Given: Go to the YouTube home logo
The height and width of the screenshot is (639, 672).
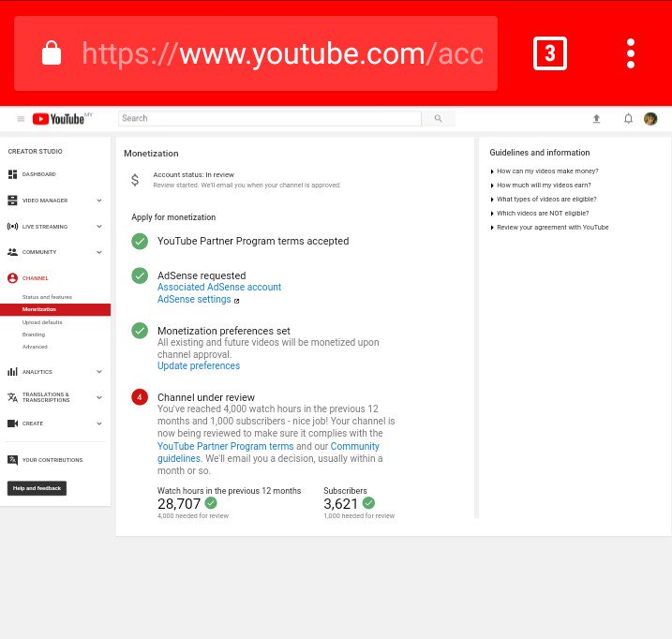Looking at the screenshot, I should point(58,119).
